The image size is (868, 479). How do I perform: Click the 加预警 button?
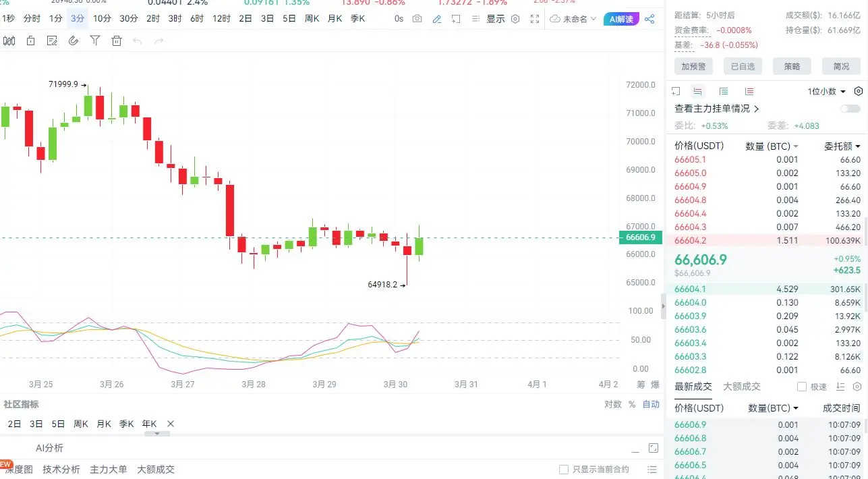click(x=693, y=66)
